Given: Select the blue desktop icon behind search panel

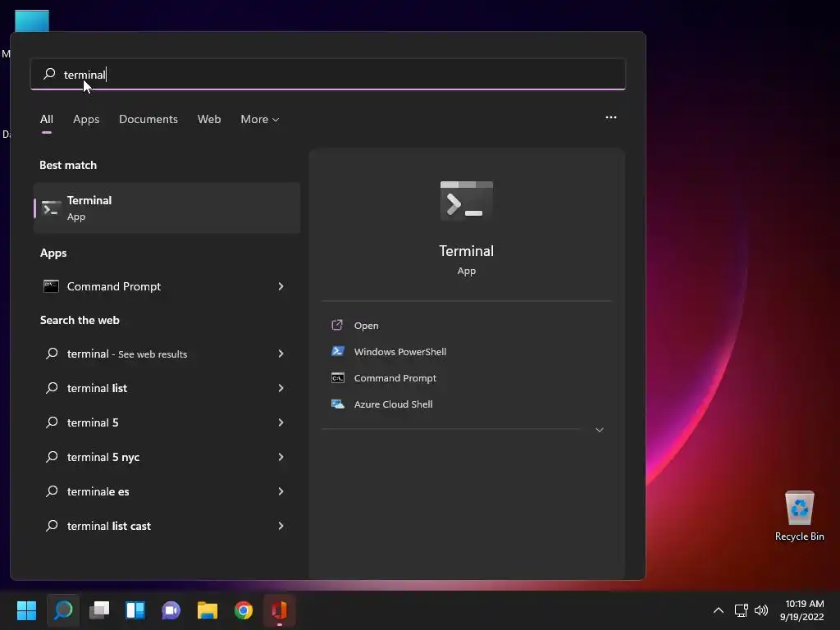Looking at the screenshot, I should pos(32,21).
